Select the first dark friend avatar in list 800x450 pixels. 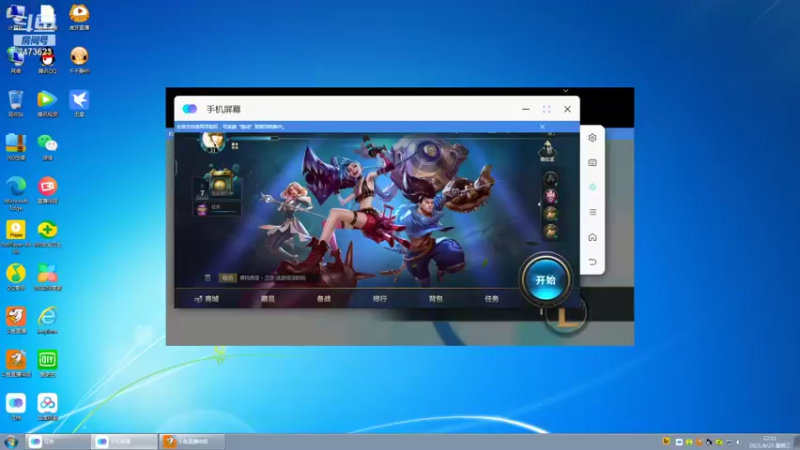coord(551,179)
